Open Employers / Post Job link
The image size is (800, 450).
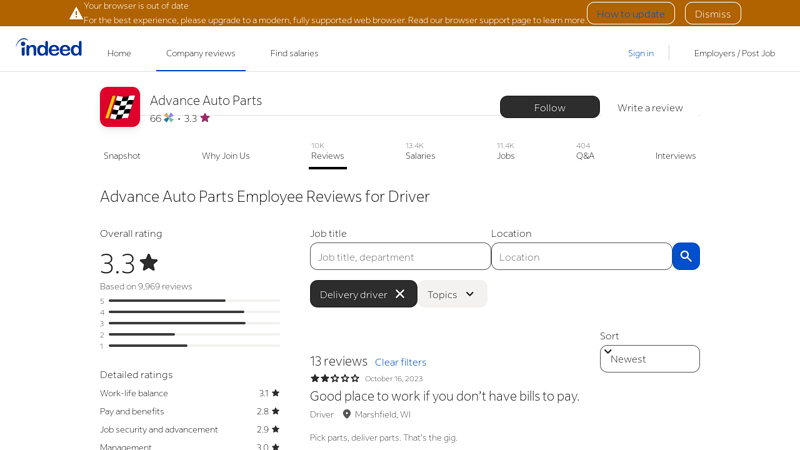(734, 53)
